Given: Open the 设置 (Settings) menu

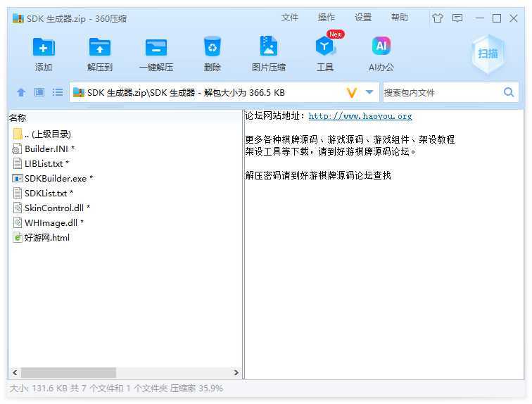Looking at the screenshot, I should click(x=363, y=18).
